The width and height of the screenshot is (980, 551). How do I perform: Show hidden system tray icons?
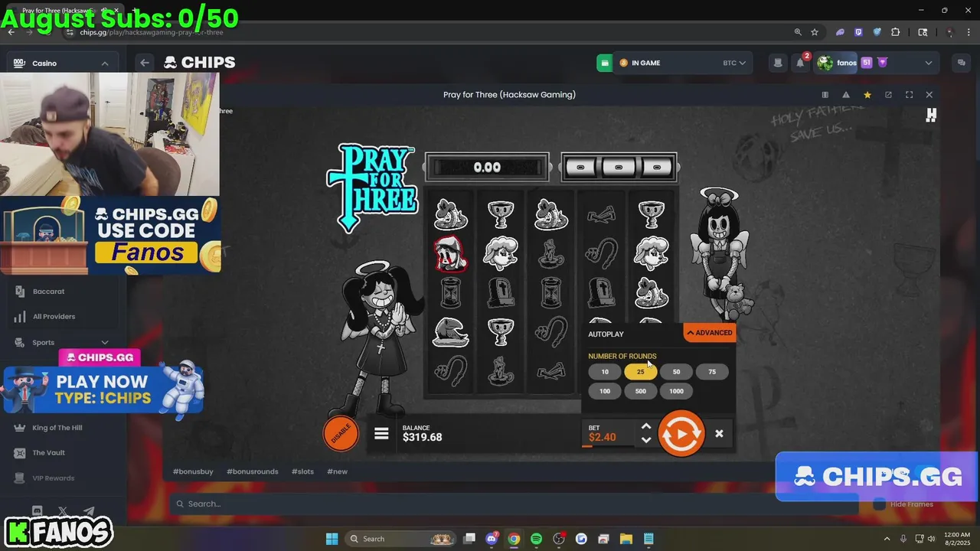tap(887, 539)
